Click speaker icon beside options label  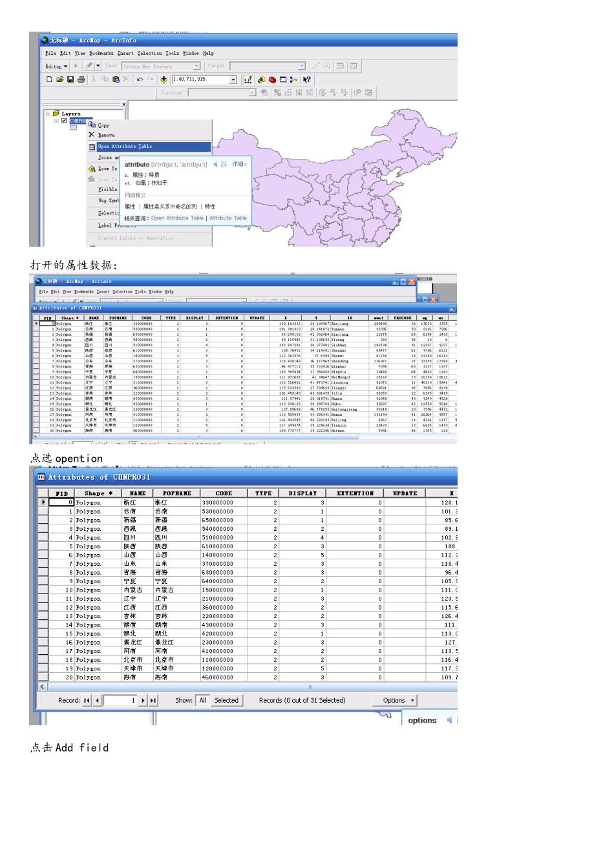click(449, 720)
